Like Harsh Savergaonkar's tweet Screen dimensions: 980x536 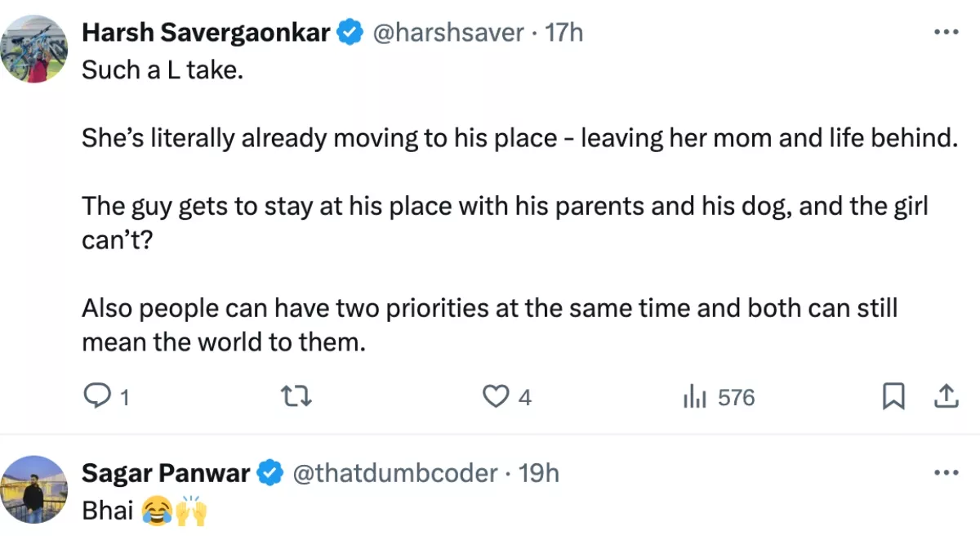[x=496, y=397]
